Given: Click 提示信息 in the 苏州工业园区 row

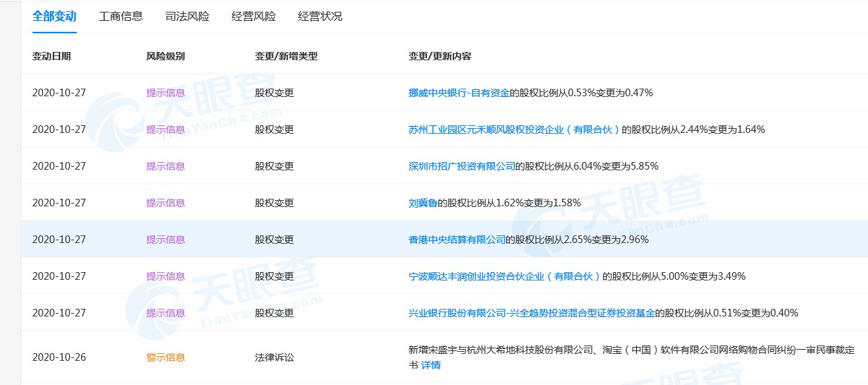Looking at the screenshot, I should click(x=165, y=129).
